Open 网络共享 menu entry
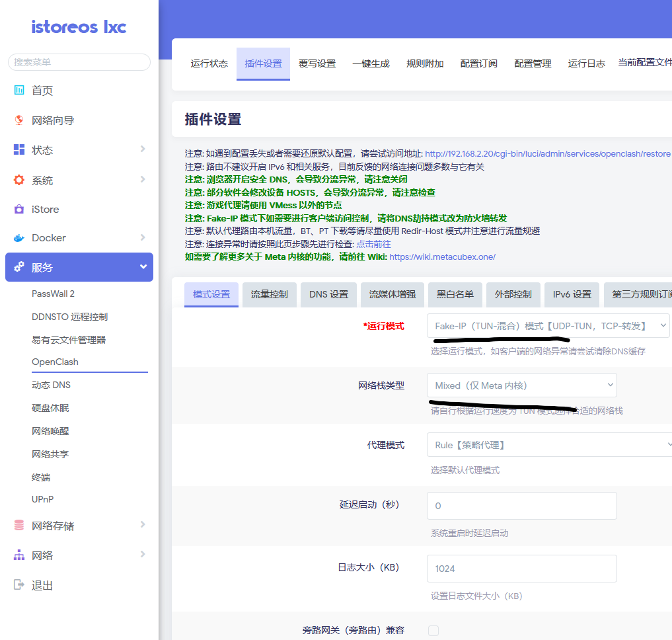Viewport: 672px width, 640px height. click(50, 454)
